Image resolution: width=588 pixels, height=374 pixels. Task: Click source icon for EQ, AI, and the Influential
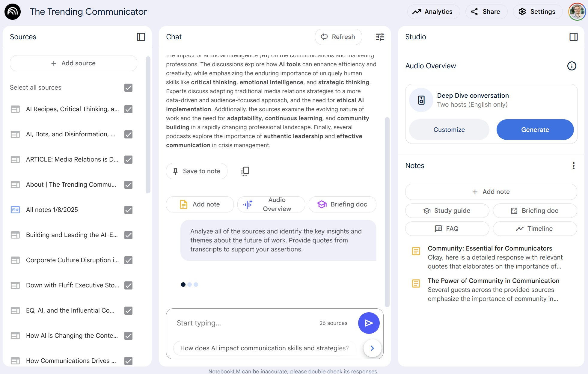15,310
